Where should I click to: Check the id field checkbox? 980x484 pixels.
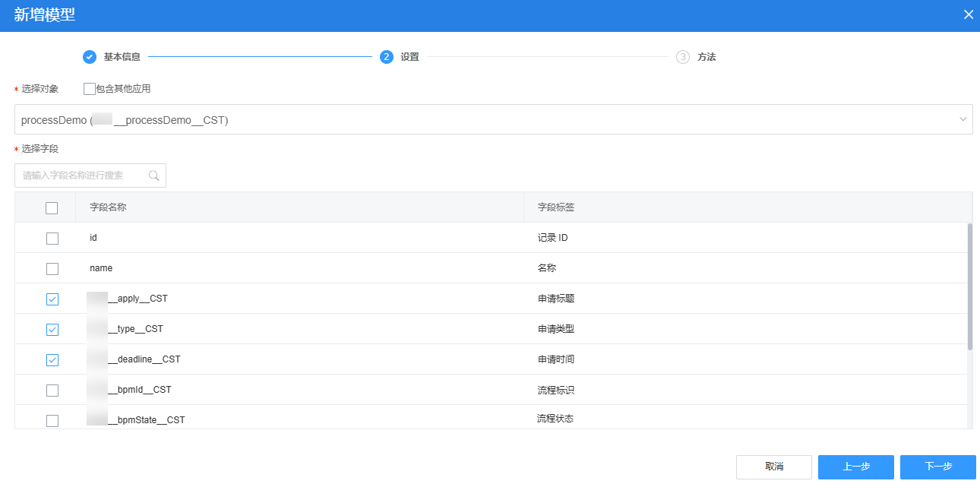[52, 238]
